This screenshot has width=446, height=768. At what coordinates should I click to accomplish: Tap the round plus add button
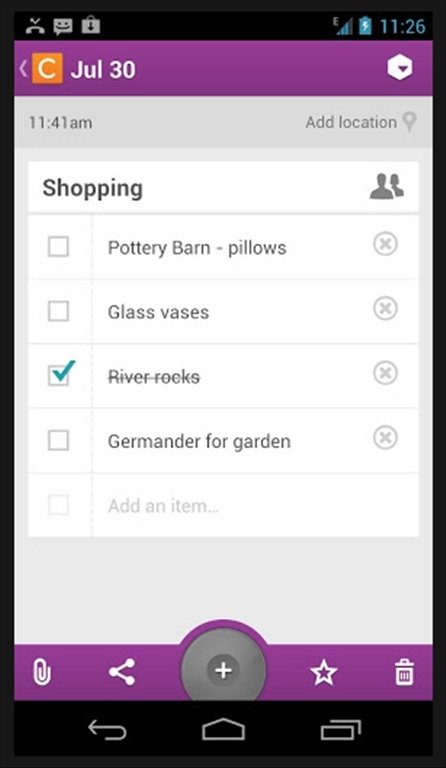[x=223, y=670]
